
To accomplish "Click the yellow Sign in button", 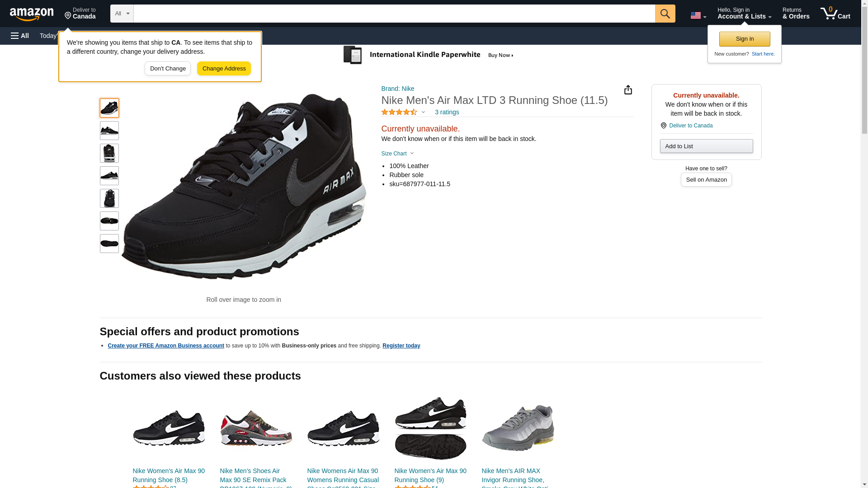I will (744, 39).
